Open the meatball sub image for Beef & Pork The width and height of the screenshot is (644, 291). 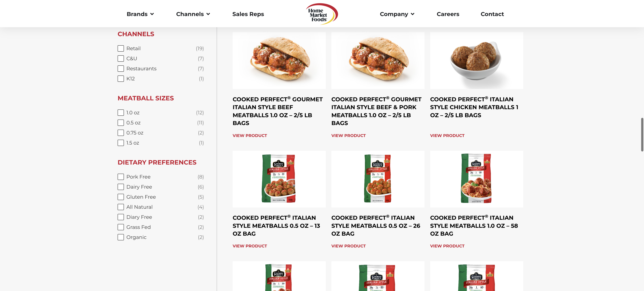(x=378, y=61)
